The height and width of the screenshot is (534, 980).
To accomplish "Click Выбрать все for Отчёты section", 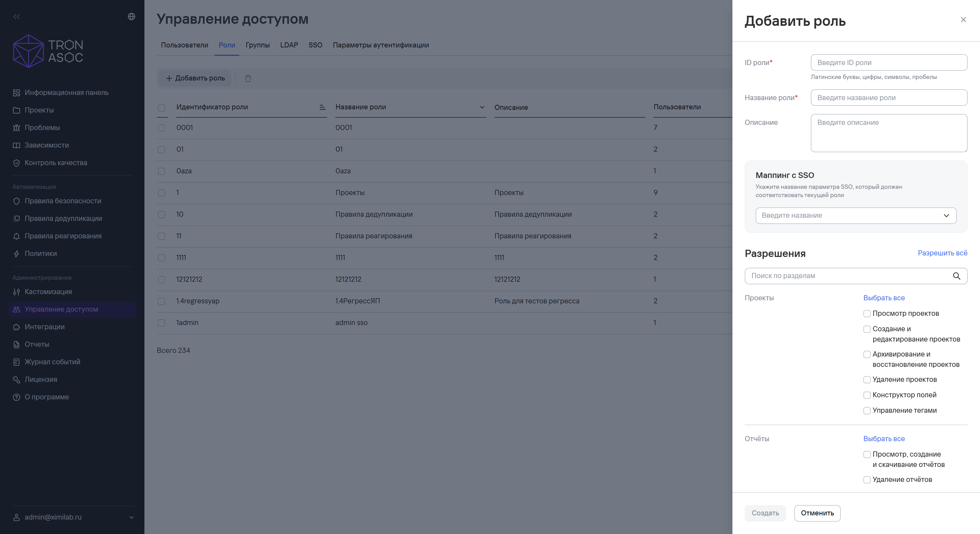I will (x=884, y=439).
